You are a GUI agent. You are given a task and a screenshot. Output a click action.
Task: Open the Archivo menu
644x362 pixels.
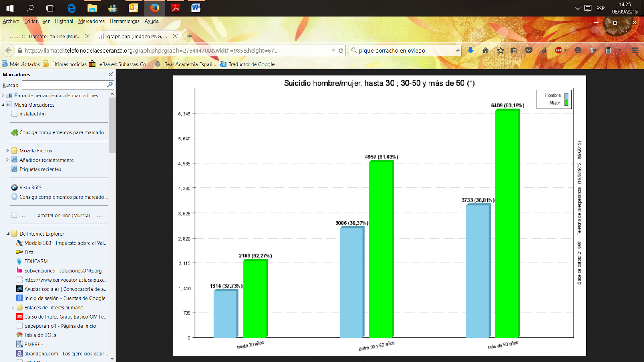click(x=11, y=21)
